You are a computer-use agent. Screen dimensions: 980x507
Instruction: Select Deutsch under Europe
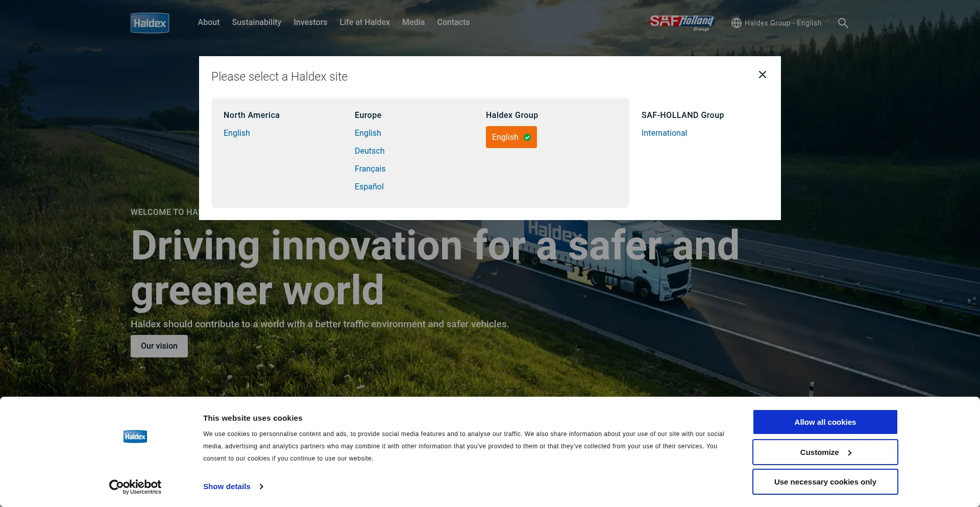[x=370, y=151]
